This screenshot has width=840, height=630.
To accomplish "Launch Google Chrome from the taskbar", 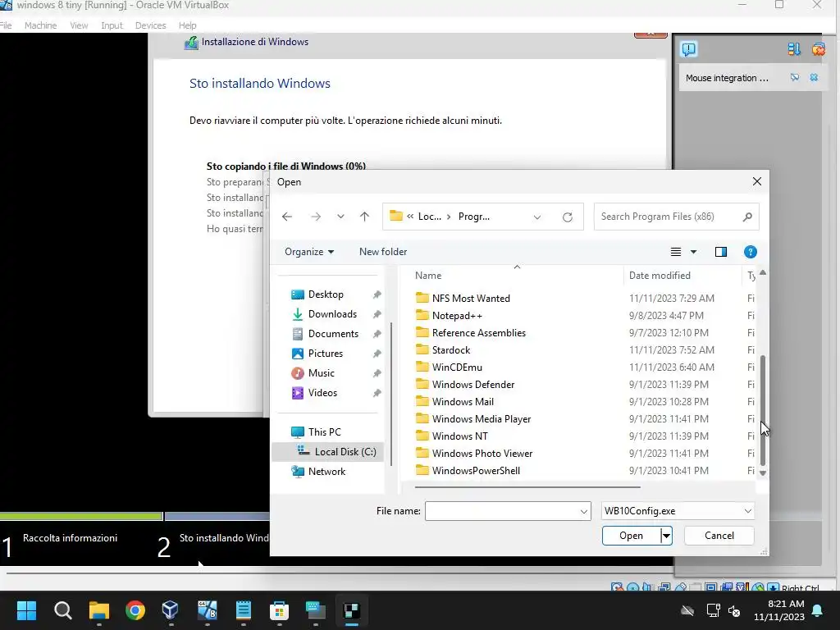I will click(x=135, y=610).
